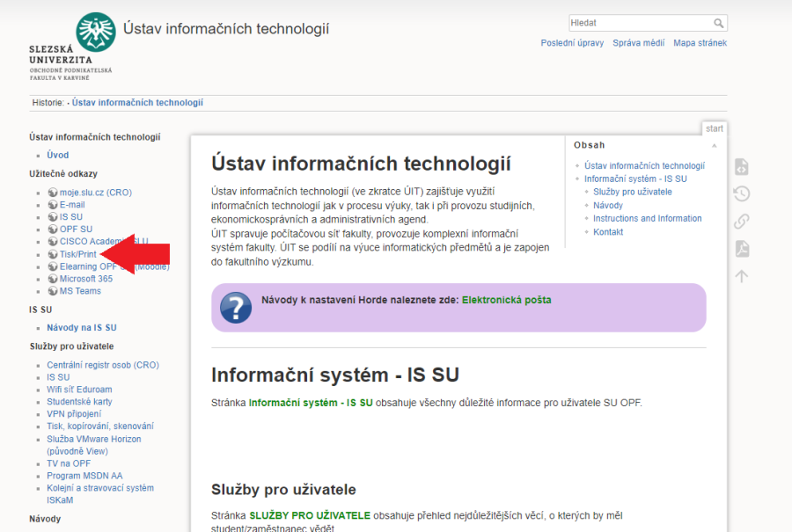Open Návody na IS SU link
Screen dimensions: 792x532
point(82,328)
